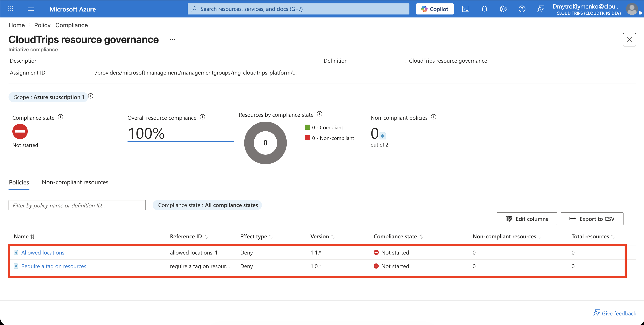Click Deny effect in Allowed locations row

tap(247, 253)
